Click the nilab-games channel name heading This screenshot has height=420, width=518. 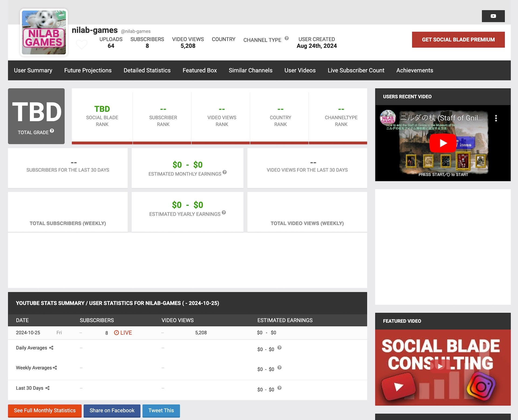pyautogui.click(x=95, y=30)
